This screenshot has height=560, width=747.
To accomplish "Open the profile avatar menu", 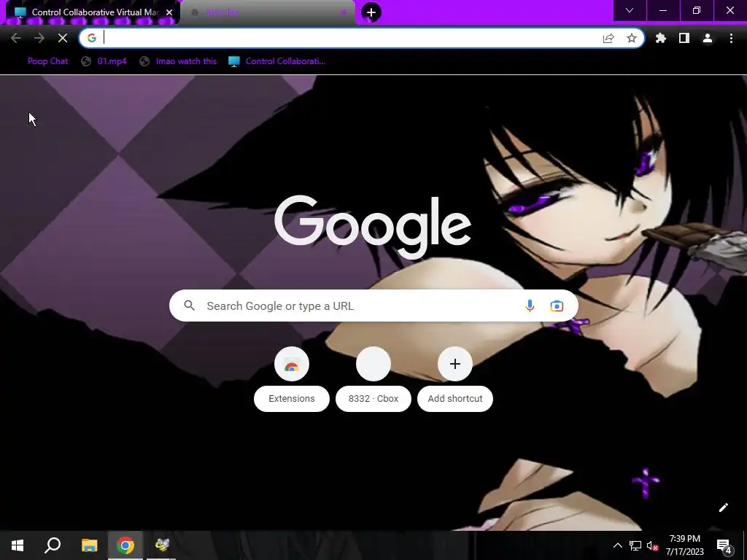I will (708, 38).
